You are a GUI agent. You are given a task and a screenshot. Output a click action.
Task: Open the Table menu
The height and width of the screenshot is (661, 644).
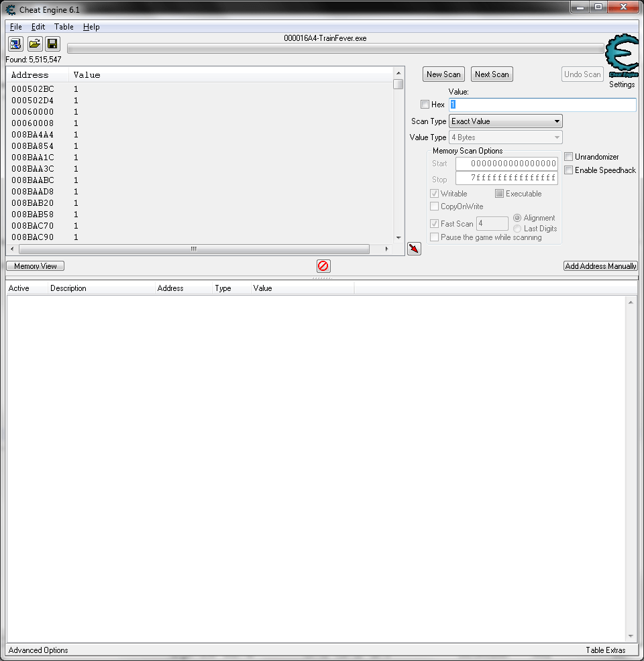(64, 27)
